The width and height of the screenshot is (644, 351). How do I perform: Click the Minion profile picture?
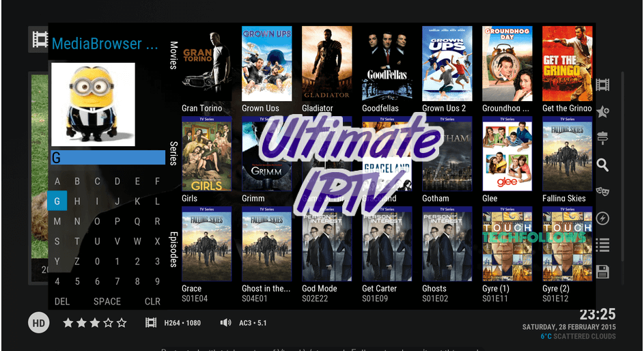[93, 104]
